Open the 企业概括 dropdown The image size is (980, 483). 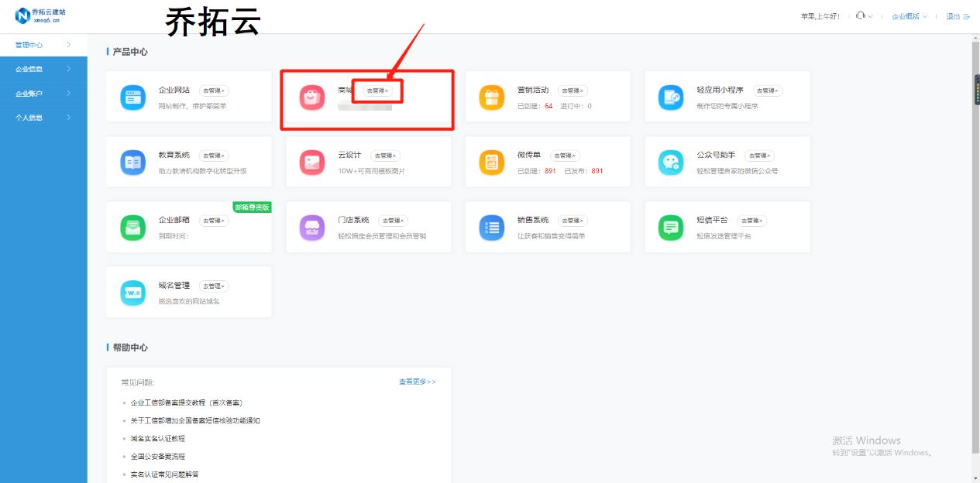click(908, 15)
